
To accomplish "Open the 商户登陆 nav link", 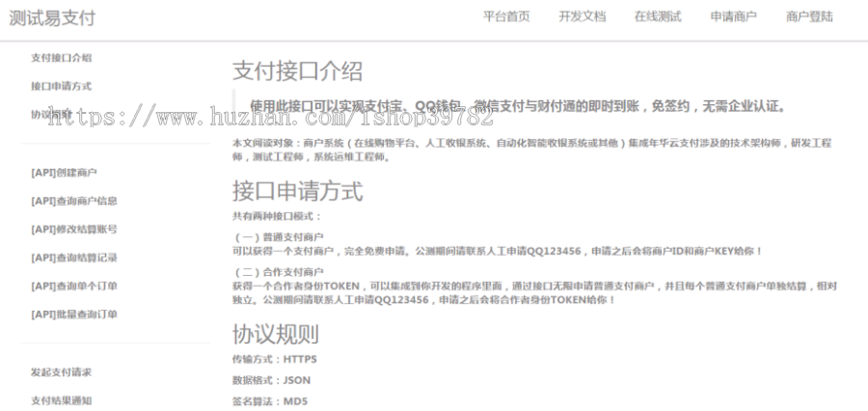I will [809, 16].
